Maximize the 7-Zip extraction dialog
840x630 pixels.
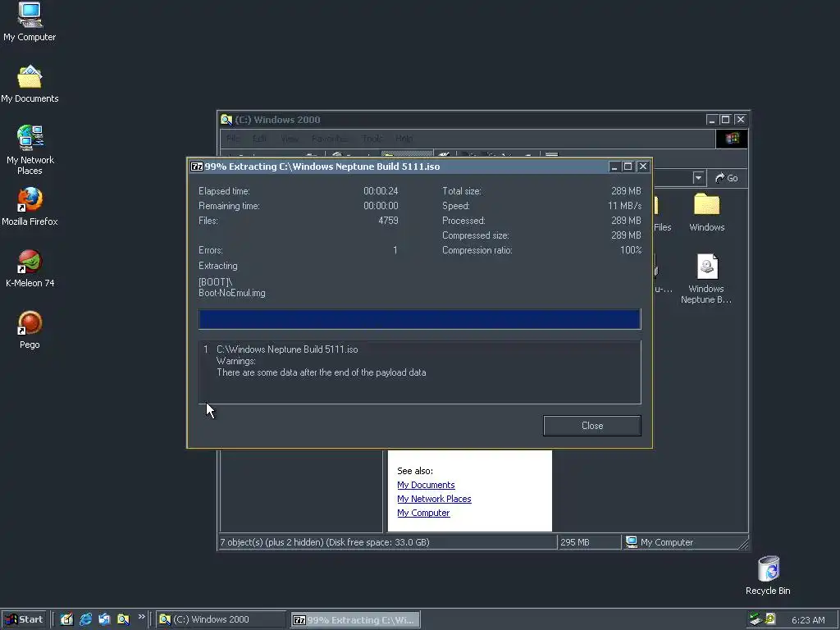click(628, 167)
